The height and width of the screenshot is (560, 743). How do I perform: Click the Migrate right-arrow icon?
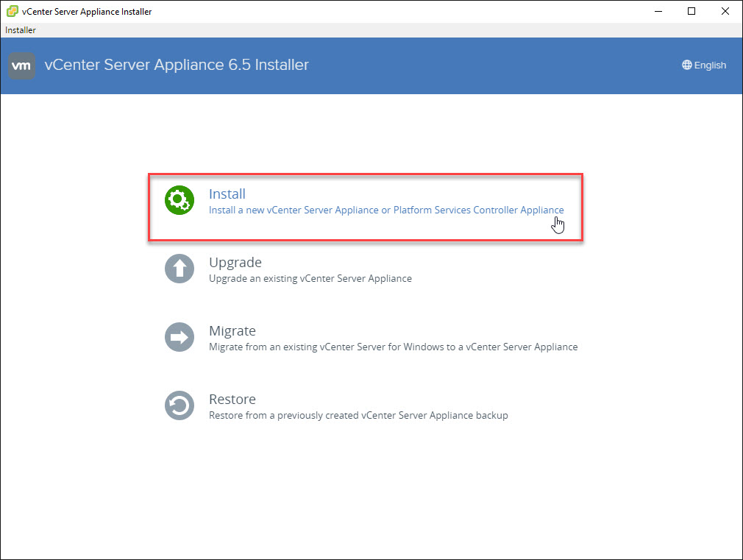[x=179, y=337]
